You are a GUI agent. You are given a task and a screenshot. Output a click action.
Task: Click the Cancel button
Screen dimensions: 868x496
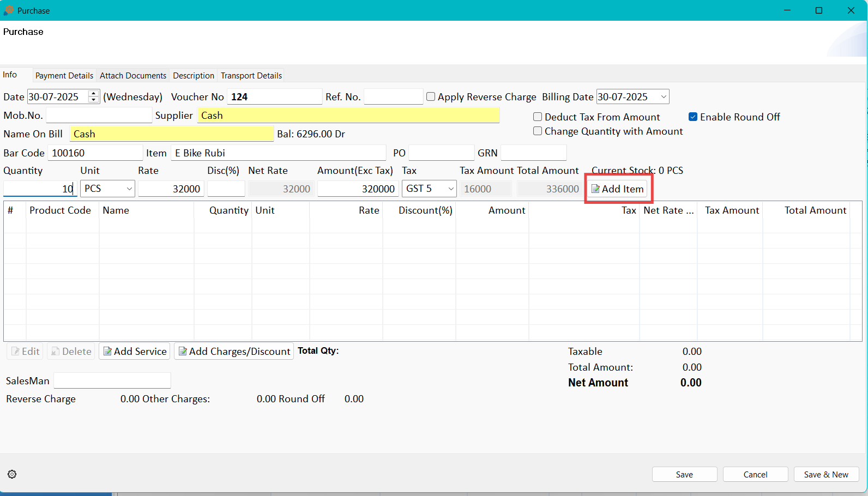(x=755, y=474)
